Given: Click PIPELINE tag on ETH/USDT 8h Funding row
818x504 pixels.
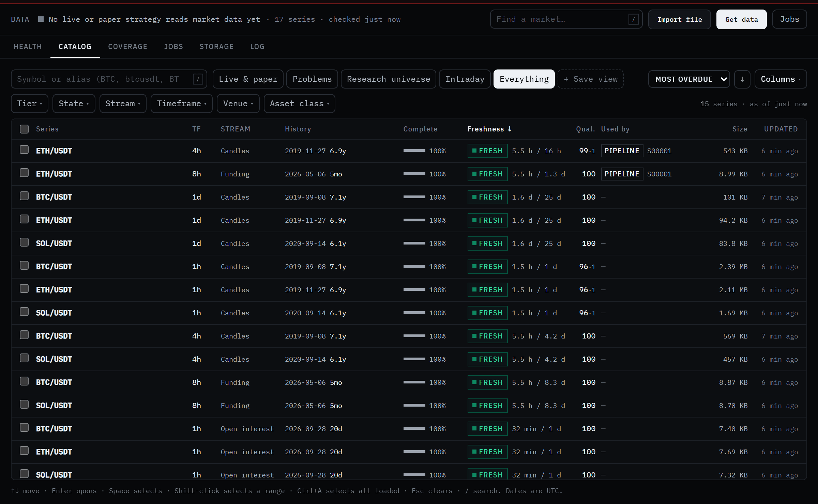Looking at the screenshot, I should (622, 174).
